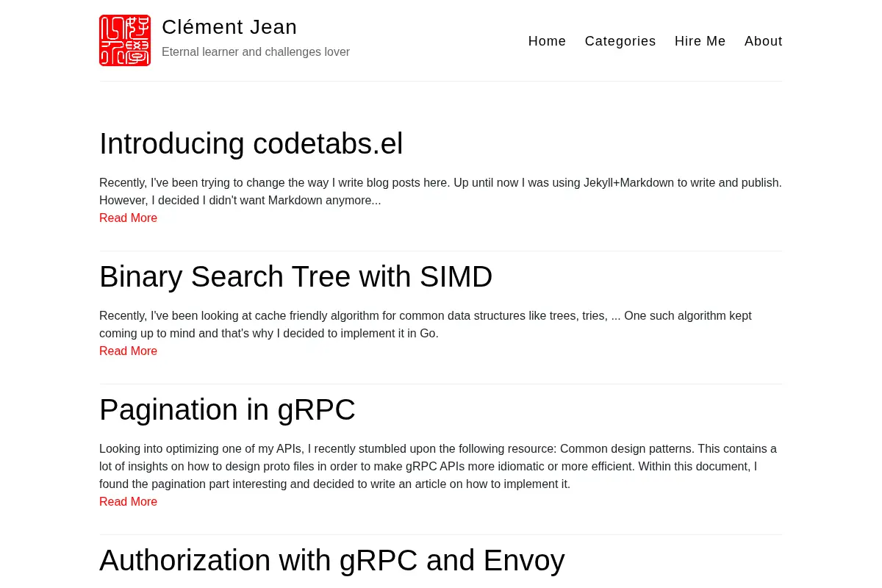Open the About page

coord(763,41)
